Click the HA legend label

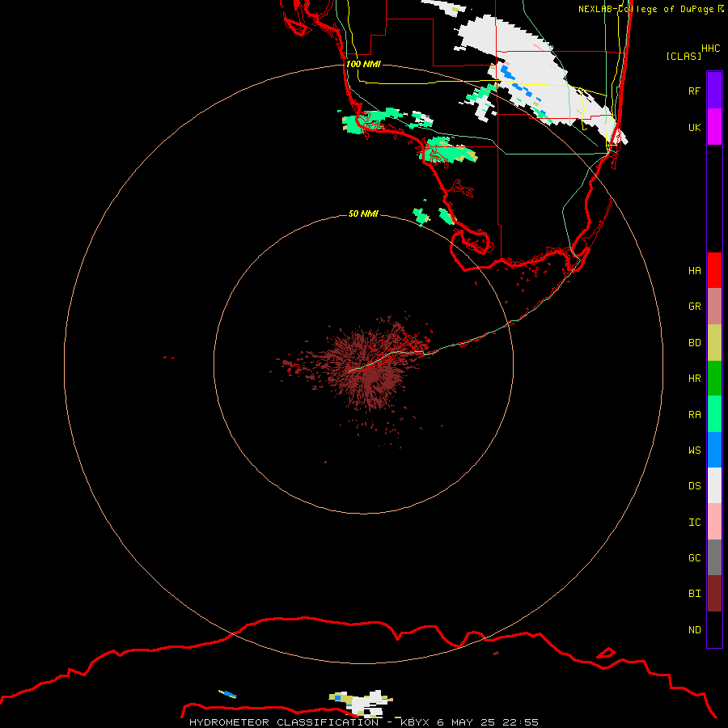[694, 271]
